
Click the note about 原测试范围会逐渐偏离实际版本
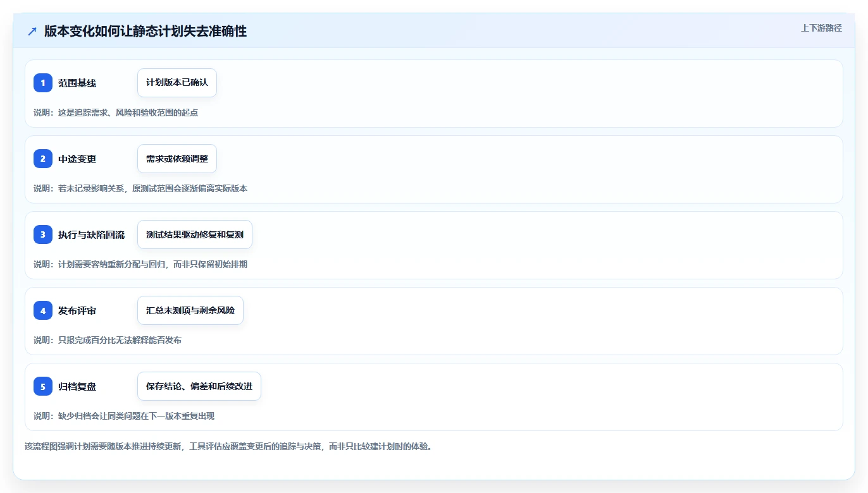pos(140,188)
